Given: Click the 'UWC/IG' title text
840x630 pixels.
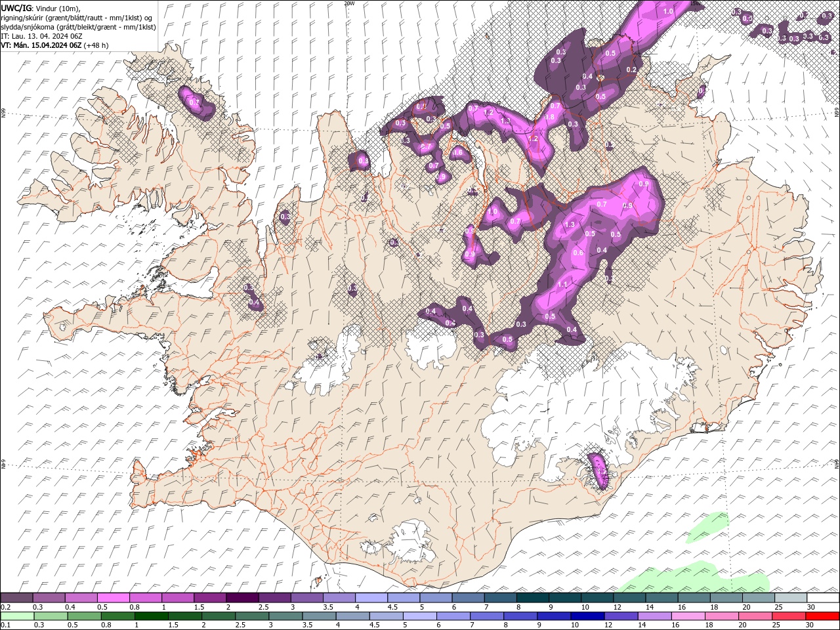Looking at the screenshot, I should tap(16, 8).
